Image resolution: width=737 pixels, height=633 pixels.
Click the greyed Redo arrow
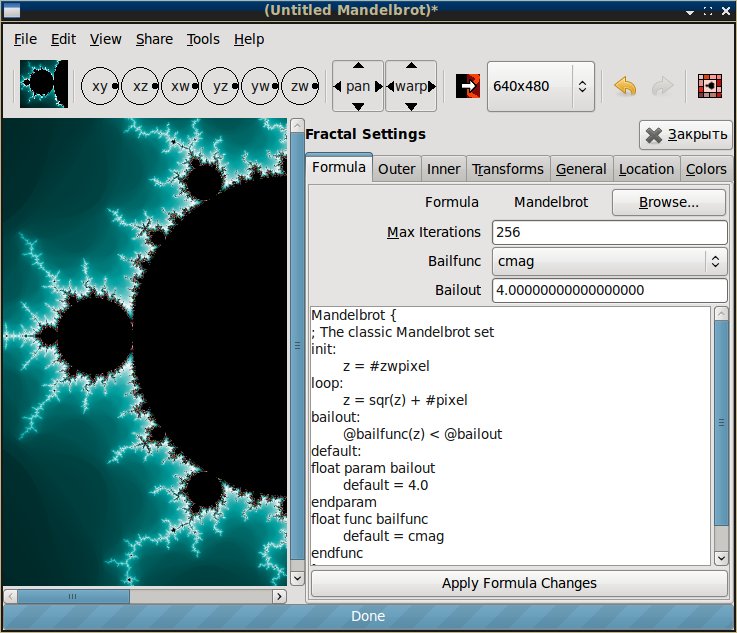(662, 86)
